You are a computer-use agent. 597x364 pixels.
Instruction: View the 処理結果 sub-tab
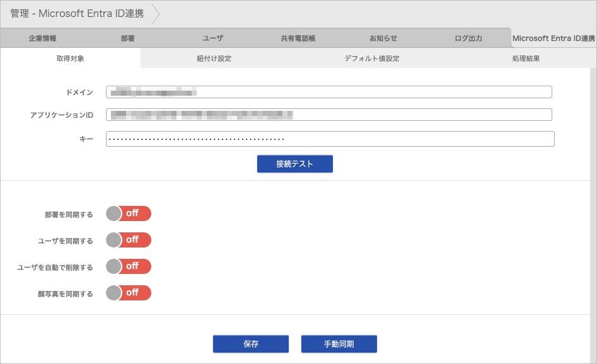[526, 58]
